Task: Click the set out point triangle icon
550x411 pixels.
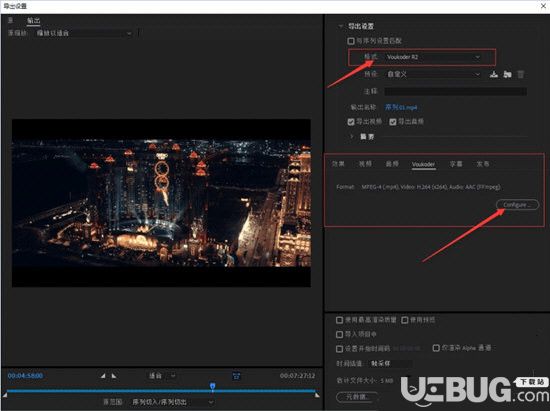Action: point(114,376)
